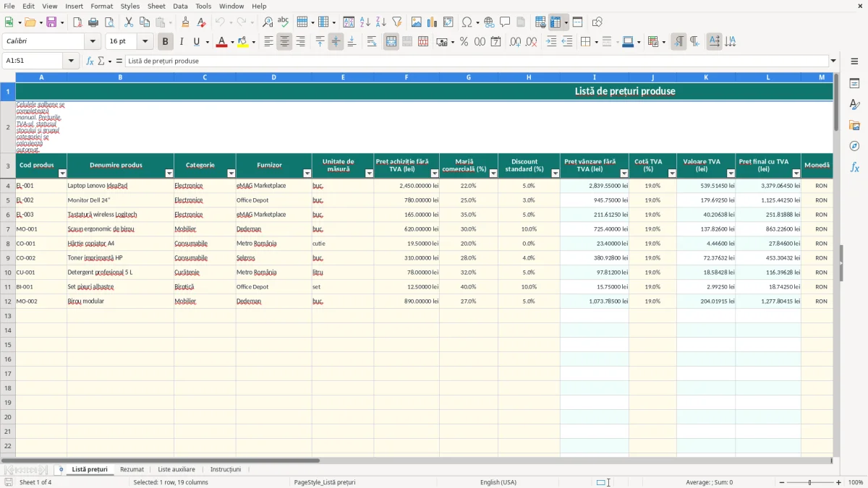Open the Furnizor column filter dropdown
This screenshot has height=488, width=868.
click(x=307, y=174)
